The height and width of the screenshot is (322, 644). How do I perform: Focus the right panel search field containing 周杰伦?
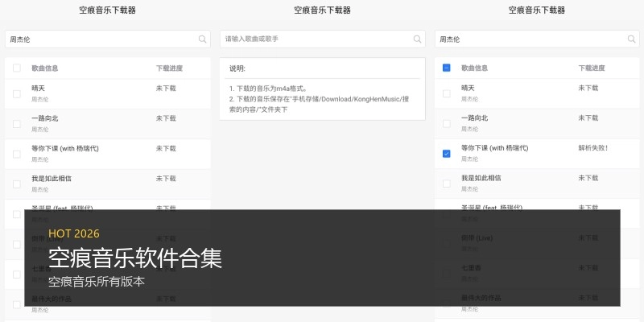pyautogui.click(x=537, y=39)
